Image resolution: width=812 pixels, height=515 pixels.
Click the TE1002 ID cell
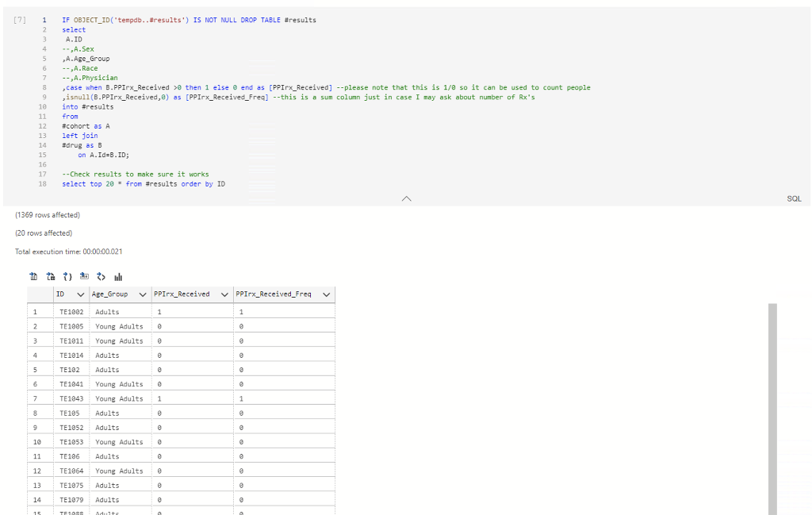point(71,312)
